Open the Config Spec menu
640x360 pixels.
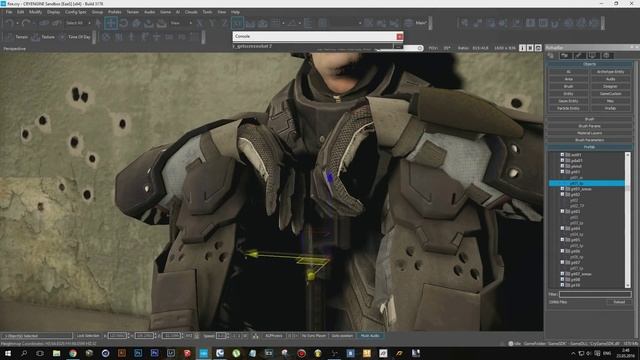(x=76, y=12)
